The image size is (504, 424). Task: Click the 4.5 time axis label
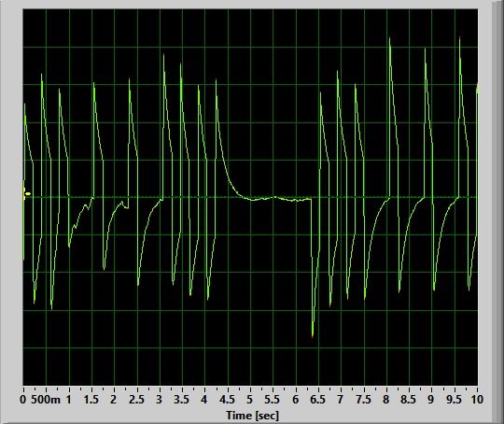(227, 400)
